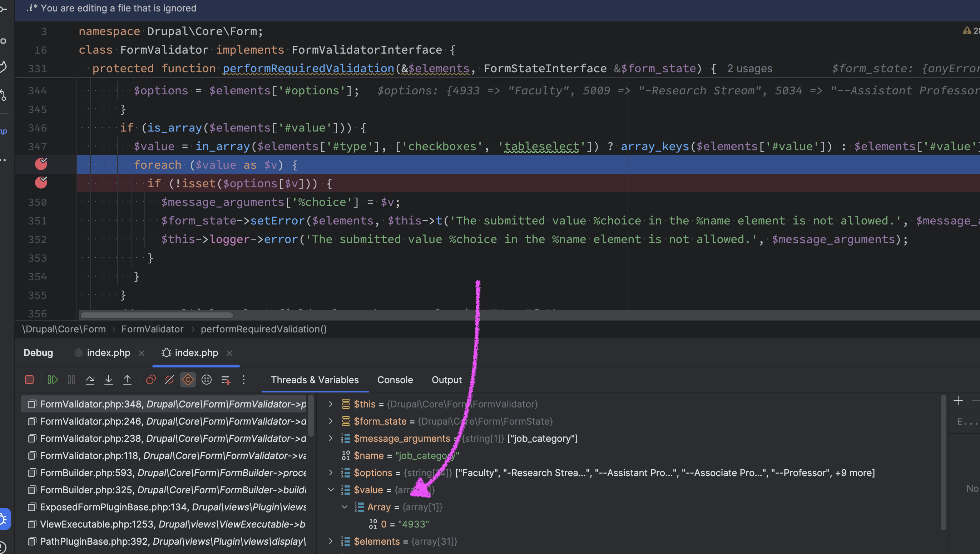Add a new watch with the plus icon
The image size is (980, 554).
958,401
